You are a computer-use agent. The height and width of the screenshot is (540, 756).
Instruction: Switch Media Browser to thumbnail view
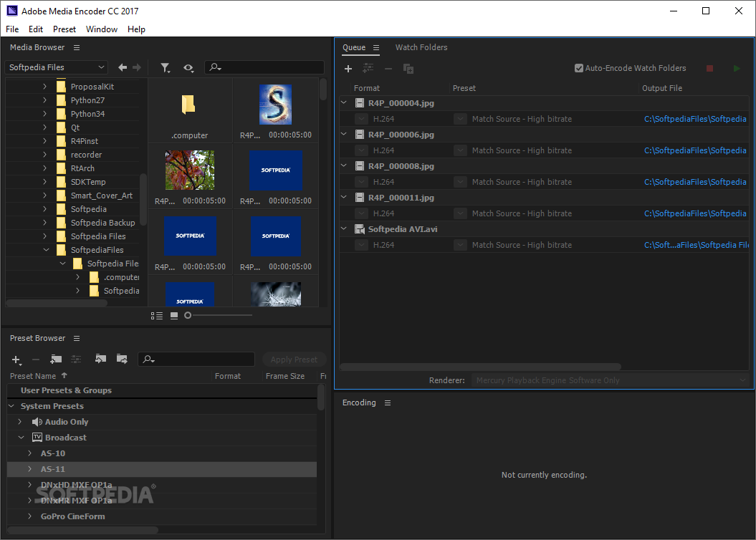[174, 316]
